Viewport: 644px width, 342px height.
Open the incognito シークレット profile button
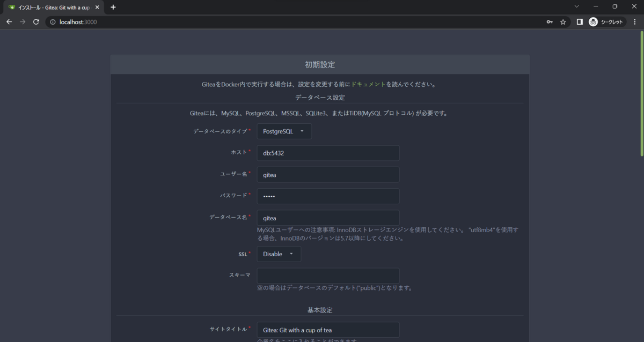607,22
